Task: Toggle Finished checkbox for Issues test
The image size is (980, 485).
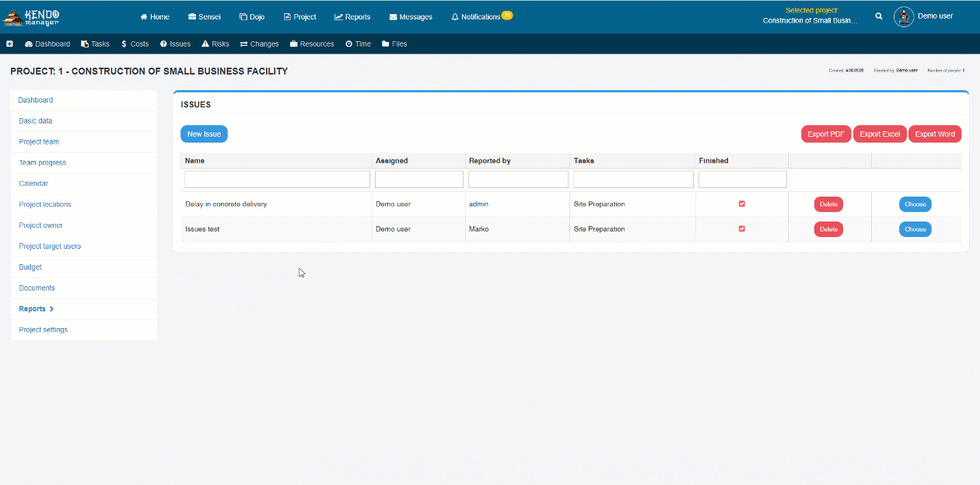Action: 742,229
